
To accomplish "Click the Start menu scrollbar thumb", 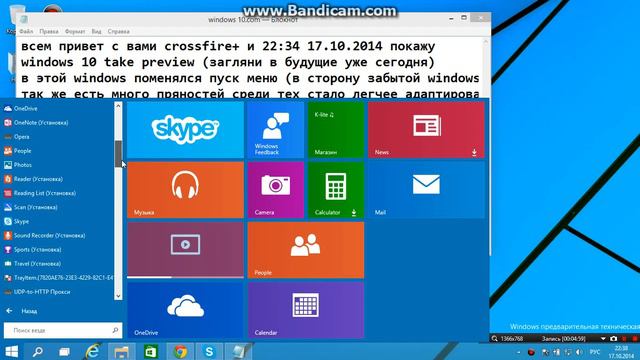I will coord(118,154).
